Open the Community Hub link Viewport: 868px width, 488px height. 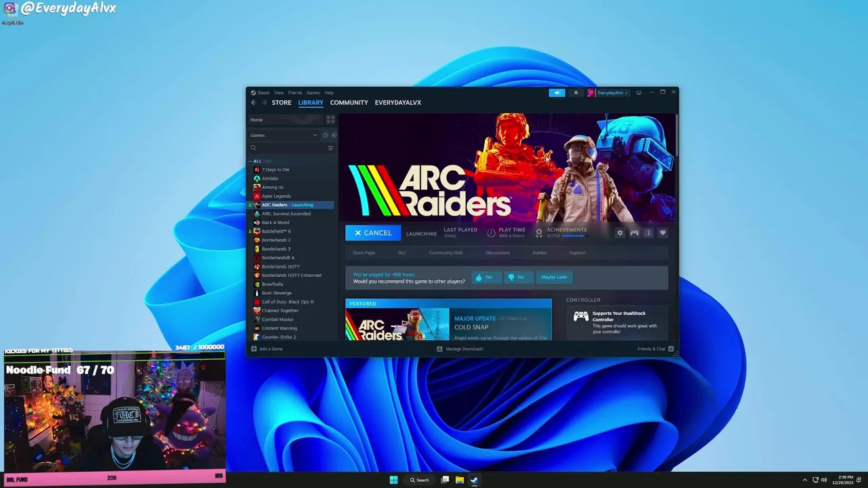coord(446,253)
